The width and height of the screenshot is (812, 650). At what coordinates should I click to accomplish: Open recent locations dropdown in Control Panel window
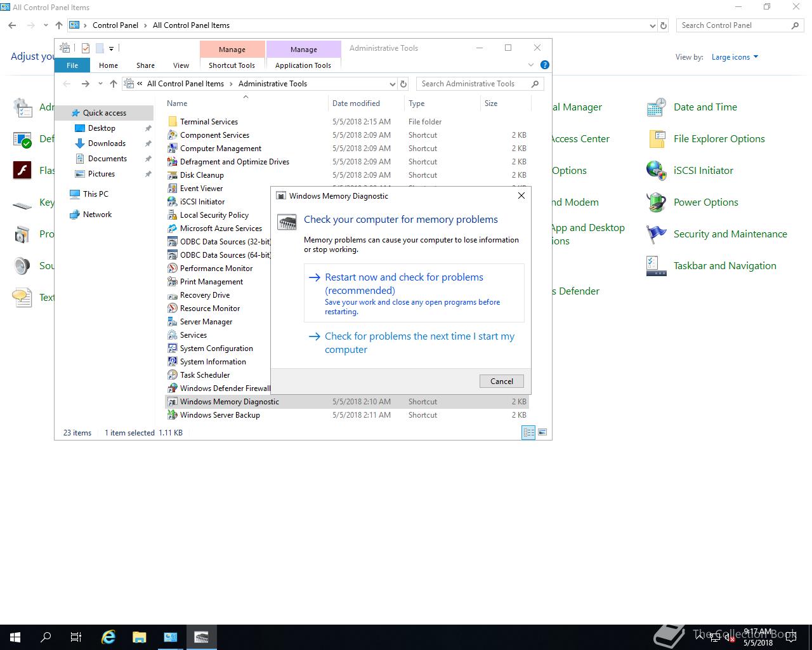tap(46, 25)
